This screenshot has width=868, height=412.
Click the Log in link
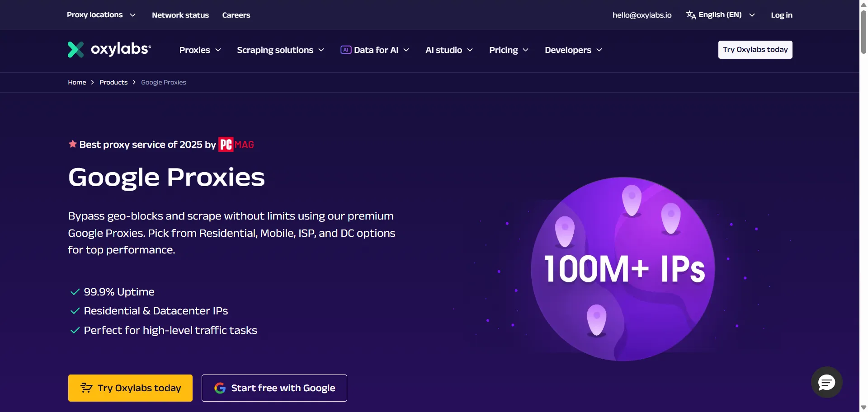click(782, 14)
